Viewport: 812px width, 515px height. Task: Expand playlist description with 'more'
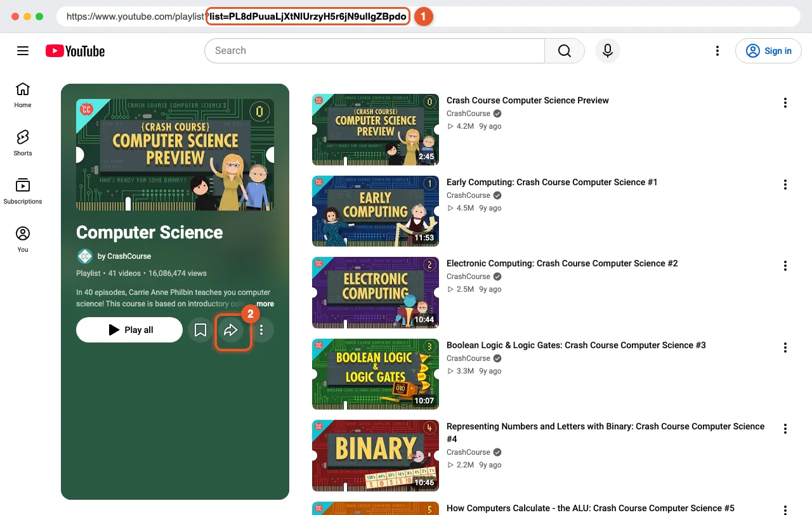point(265,304)
